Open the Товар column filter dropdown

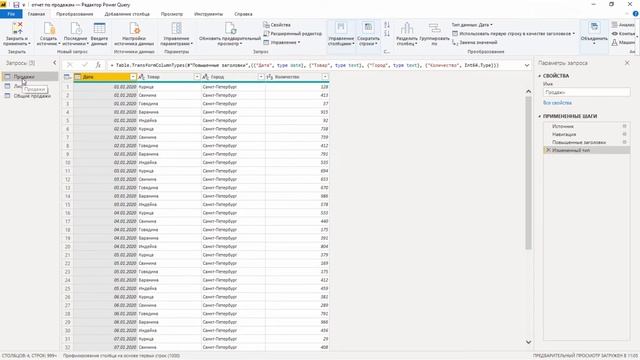click(197, 77)
